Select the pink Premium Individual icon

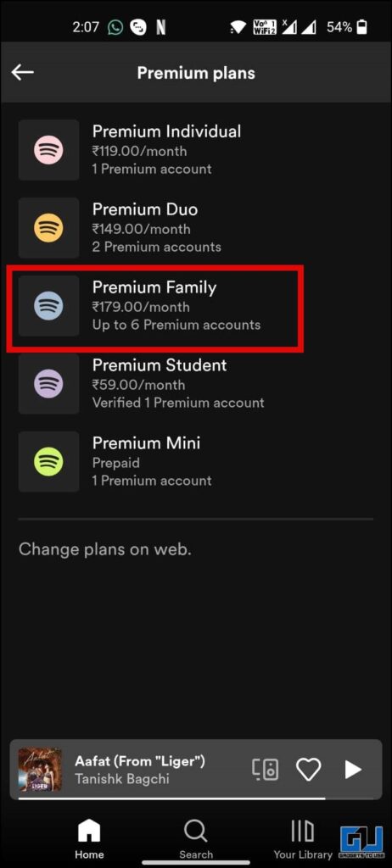49,149
